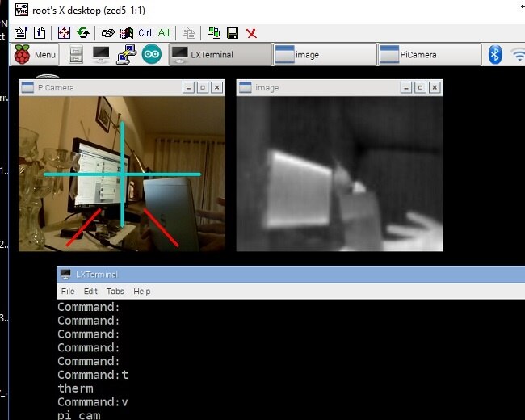Launch the Arduino IDE from the panel
The height and width of the screenshot is (420, 525).
[x=152, y=54]
